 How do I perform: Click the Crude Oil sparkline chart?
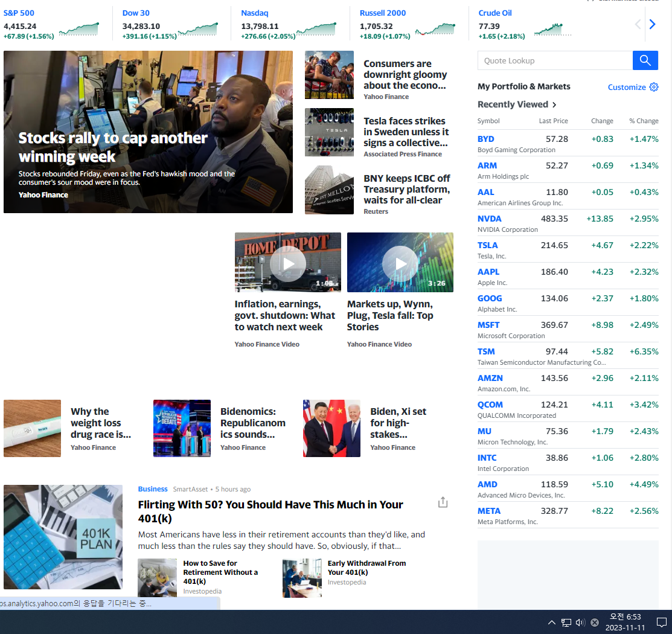click(x=553, y=29)
